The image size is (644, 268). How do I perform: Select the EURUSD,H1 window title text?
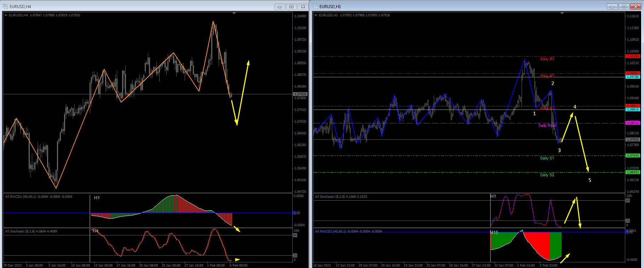[x=330, y=7]
